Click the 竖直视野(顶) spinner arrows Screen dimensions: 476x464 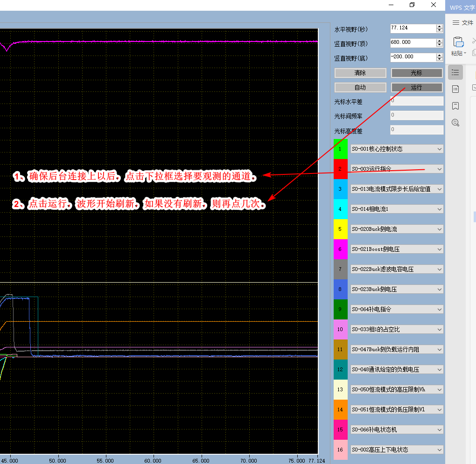tap(439, 43)
